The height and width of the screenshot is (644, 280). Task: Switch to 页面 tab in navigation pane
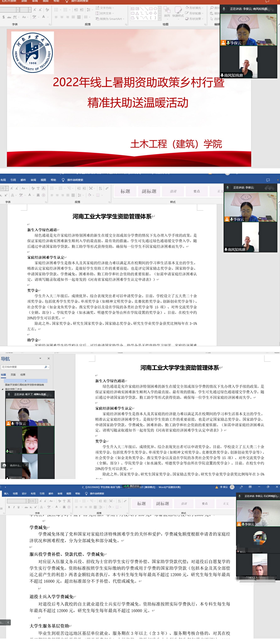(x=13, y=375)
